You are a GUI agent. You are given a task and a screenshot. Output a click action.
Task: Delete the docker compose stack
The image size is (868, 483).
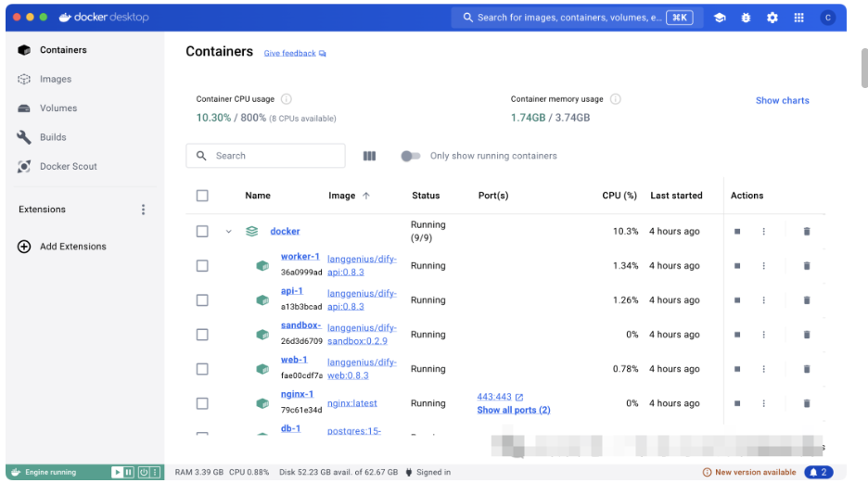click(x=807, y=231)
